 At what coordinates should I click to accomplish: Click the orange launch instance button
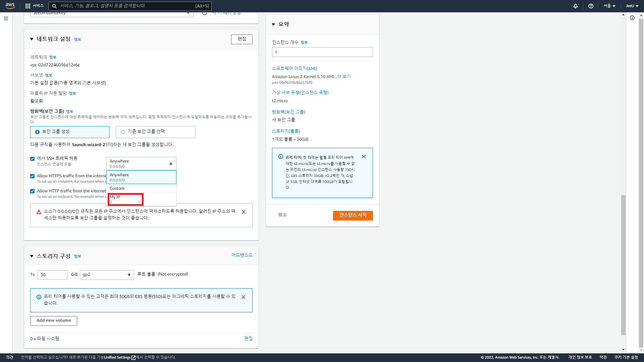point(353,215)
